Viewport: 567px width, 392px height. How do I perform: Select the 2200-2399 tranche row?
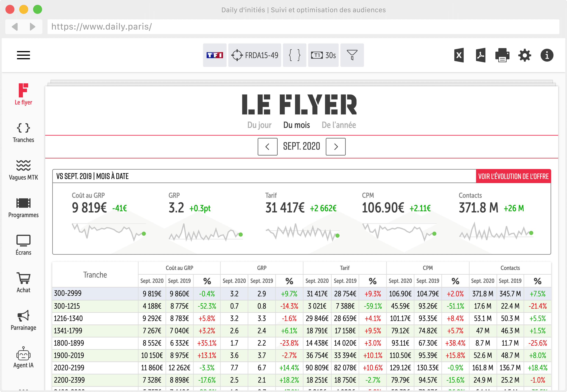pos(302,380)
